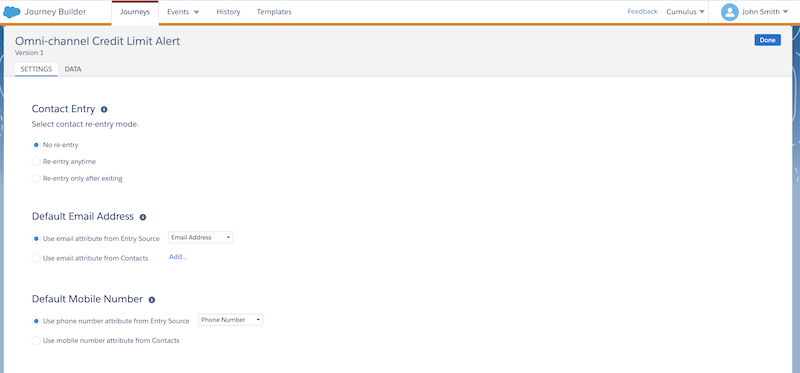Screen dimensions: 800x373
Task: Select Use mobile number attribute from Contacts
Action: pyautogui.click(x=36, y=340)
